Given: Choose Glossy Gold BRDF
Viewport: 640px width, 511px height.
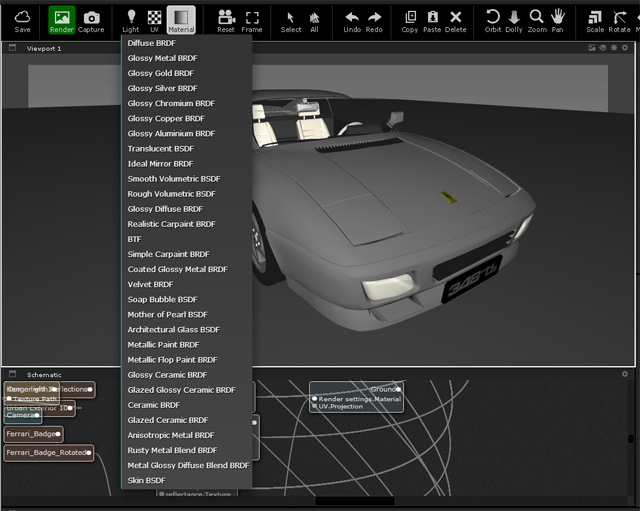Looking at the screenshot, I should click(187, 73).
